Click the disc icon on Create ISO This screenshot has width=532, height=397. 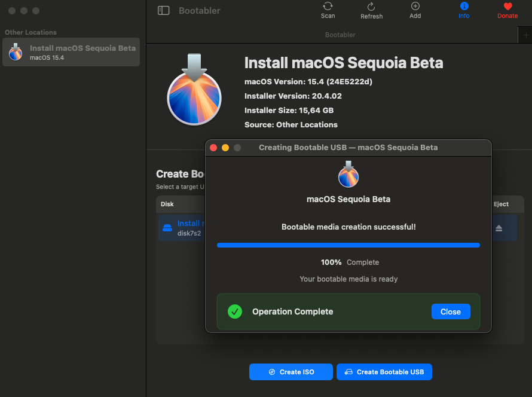(x=272, y=372)
